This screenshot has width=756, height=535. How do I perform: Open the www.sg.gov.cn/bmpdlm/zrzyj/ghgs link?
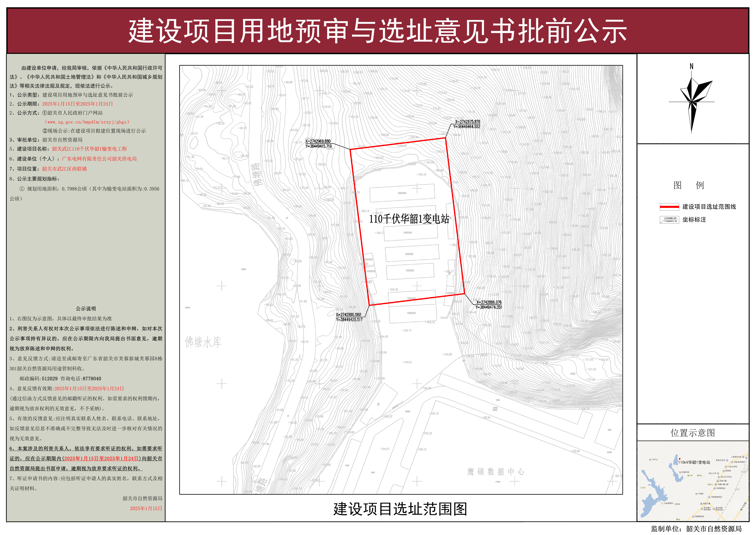pos(87,122)
